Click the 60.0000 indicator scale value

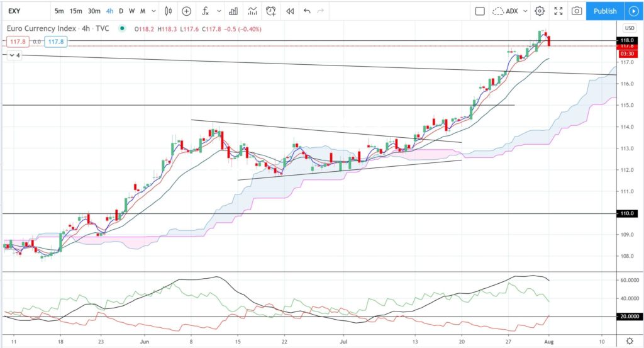coord(630,280)
